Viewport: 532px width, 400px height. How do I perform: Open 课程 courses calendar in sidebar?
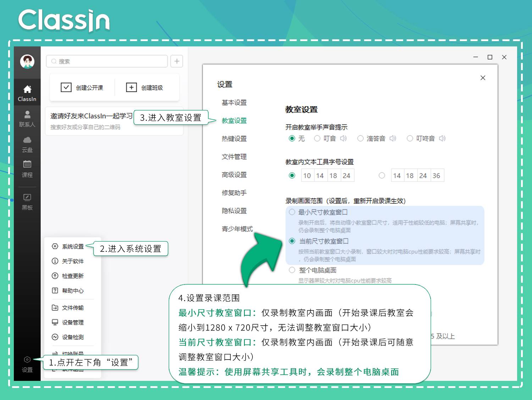click(27, 169)
